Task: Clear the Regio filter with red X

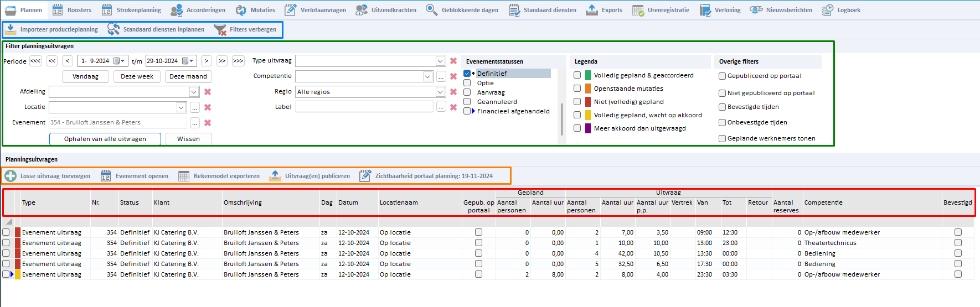Action: [x=453, y=92]
